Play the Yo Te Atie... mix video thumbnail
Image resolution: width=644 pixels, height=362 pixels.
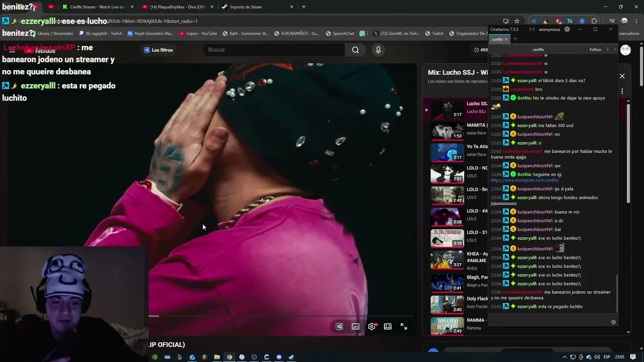[447, 152]
